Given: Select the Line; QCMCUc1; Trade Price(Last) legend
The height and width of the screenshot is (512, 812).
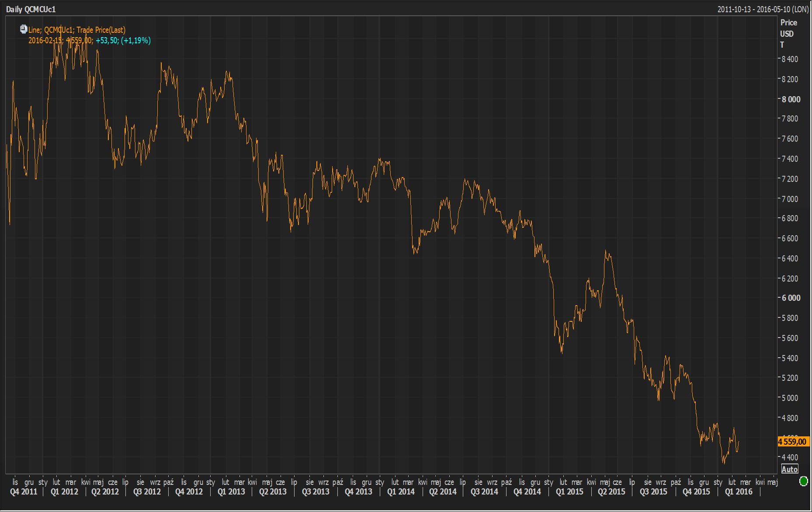Looking at the screenshot, I should click(x=77, y=30).
